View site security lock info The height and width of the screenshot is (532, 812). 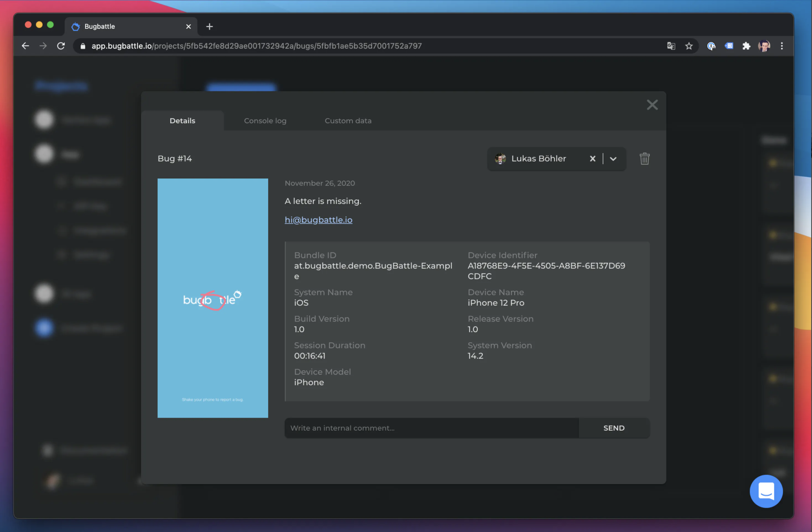coord(83,46)
